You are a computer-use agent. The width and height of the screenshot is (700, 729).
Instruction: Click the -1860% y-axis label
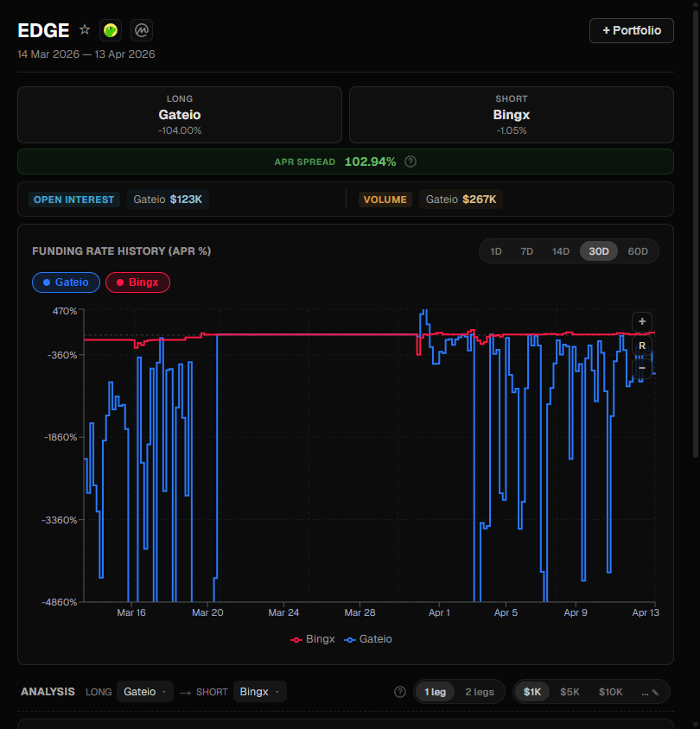point(61,437)
